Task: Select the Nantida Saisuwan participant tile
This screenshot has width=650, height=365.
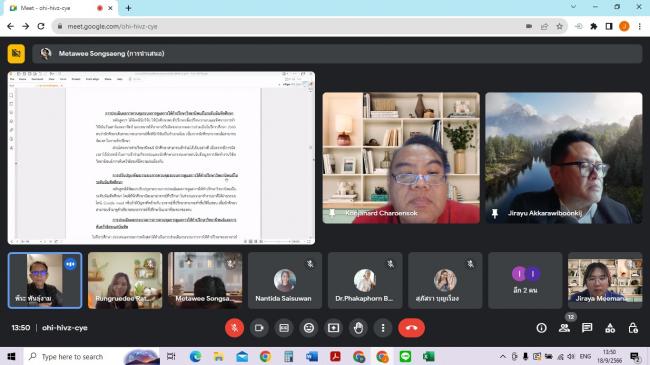Action: pos(285,280)
